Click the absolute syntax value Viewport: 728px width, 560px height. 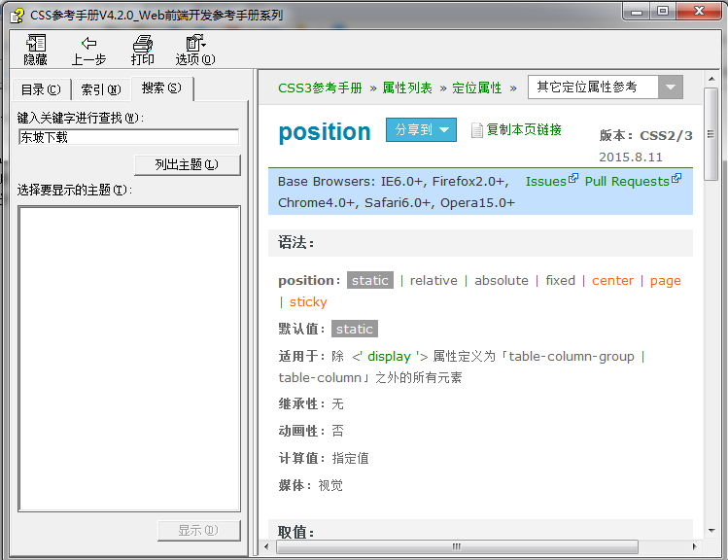point(502,280)
